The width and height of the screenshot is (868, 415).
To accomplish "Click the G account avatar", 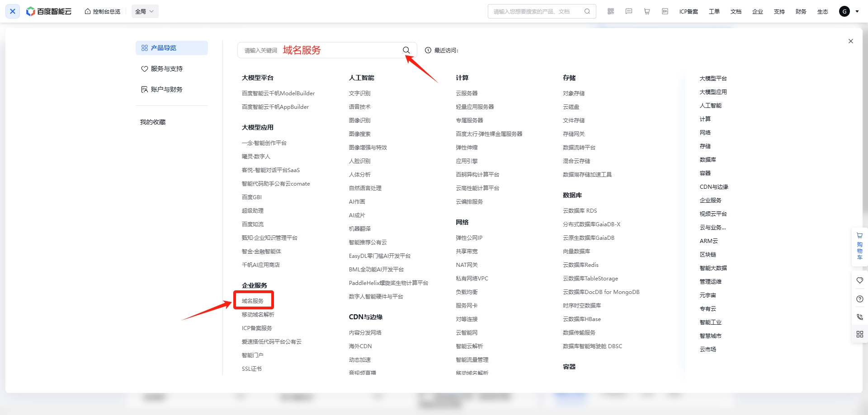I will pos(844,11).
